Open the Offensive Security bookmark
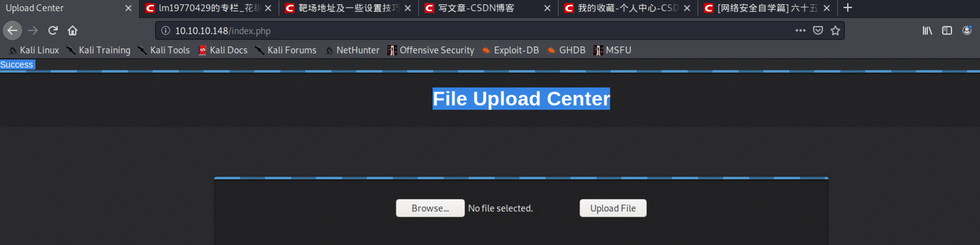Screen dimensions: 980x245 pyautogui.click(x=431, y=50)
